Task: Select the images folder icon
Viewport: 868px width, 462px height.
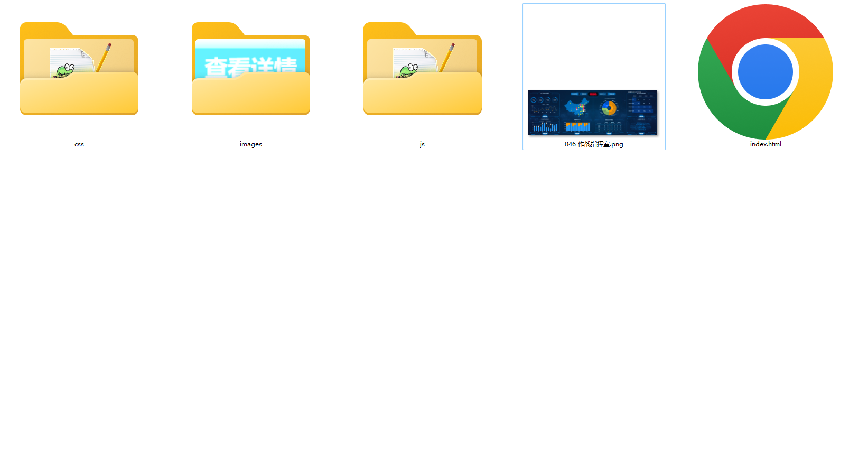Action: tap(251, 69)
